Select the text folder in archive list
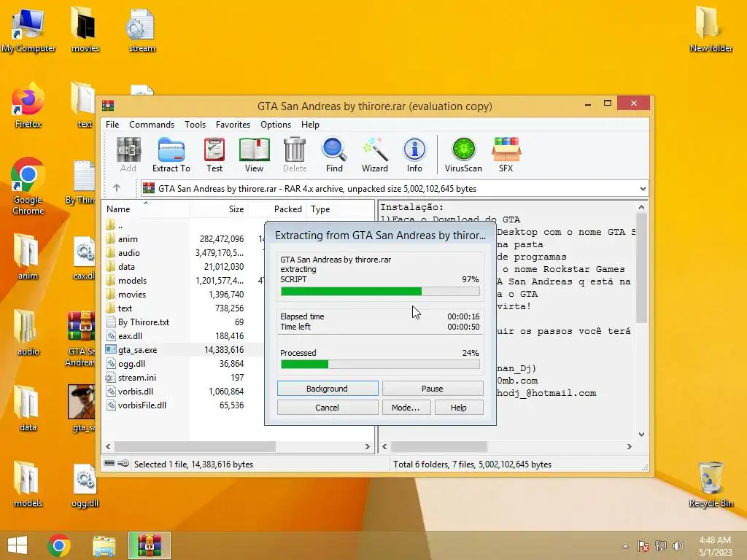 [x=125, y=308]
